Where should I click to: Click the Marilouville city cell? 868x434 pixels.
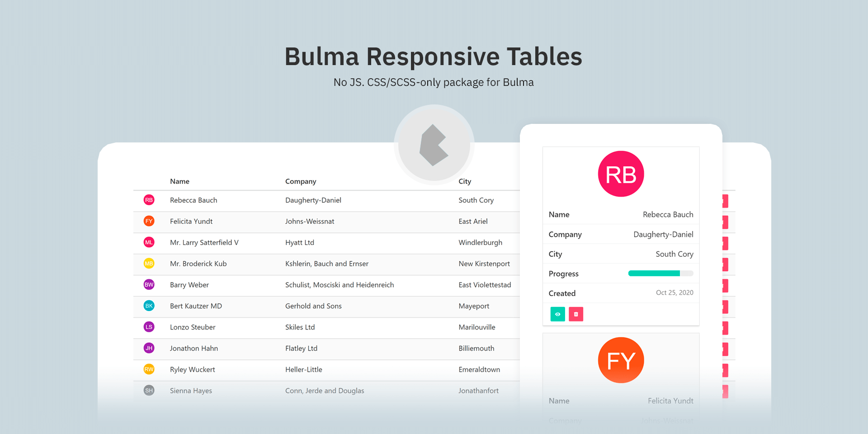(477, 327)
